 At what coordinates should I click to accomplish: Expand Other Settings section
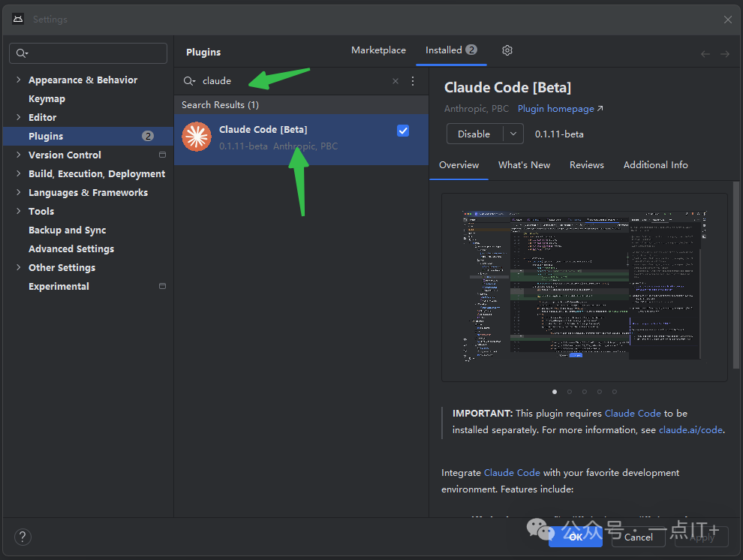point(19,267)
